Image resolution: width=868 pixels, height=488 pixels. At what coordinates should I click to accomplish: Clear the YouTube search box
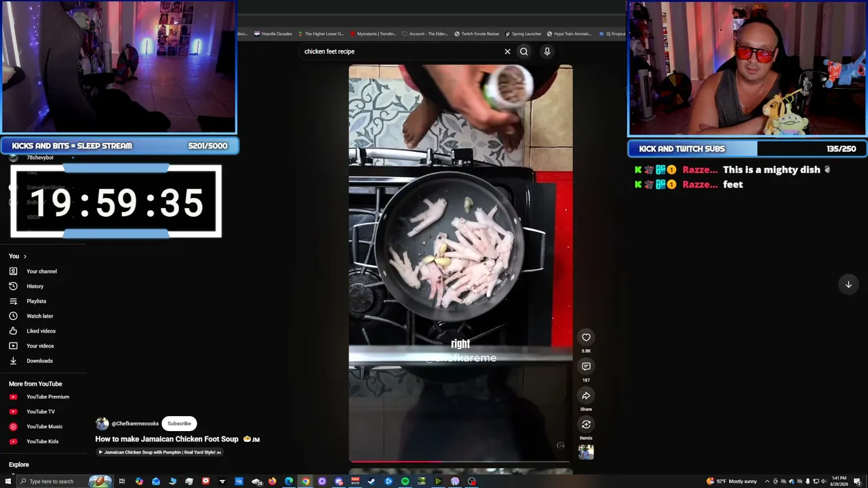point(507,52)
